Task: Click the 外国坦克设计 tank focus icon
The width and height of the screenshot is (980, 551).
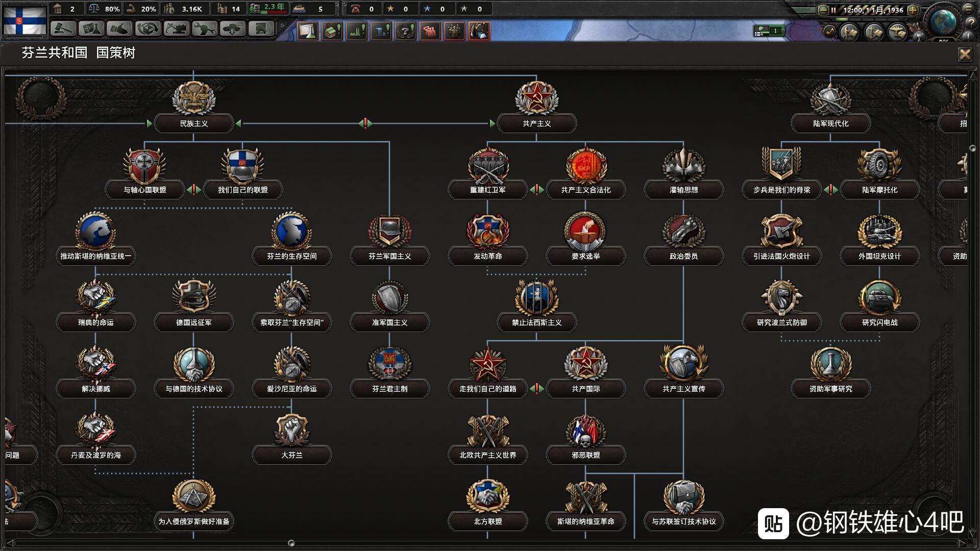Action: 879,231
